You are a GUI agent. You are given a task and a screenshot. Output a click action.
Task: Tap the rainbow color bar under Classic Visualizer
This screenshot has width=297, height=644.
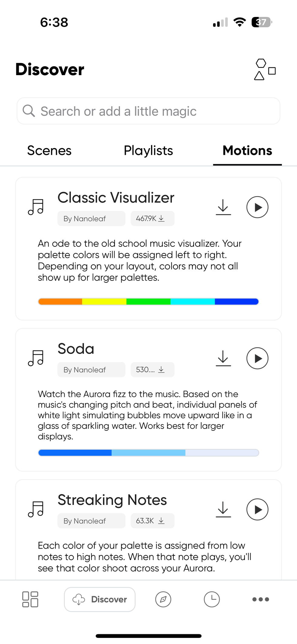(148, 301)
